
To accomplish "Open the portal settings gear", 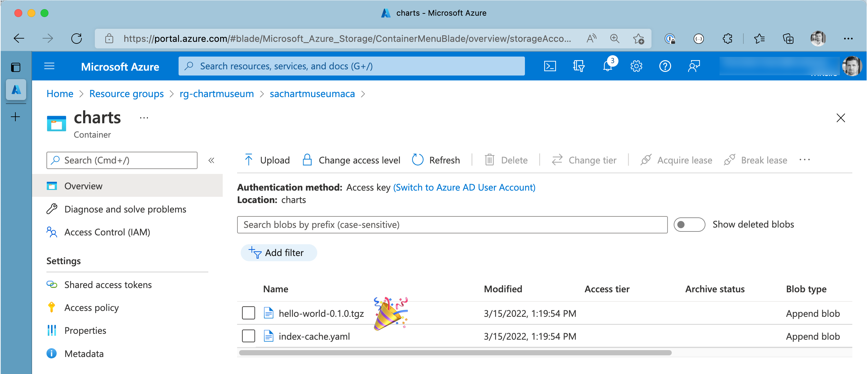I will [x=636, y=66].
